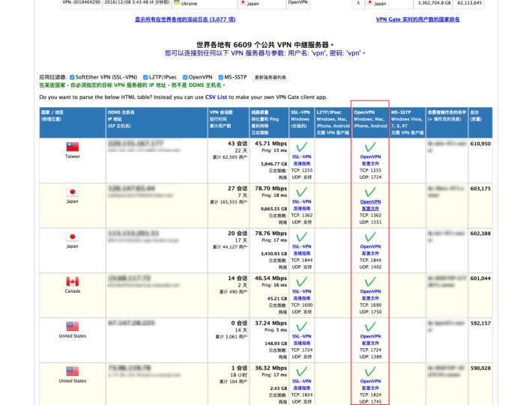Click OpenVPN checkmark in 37.24 Mbps row
Screen dimensions: 532x405
(370, 326)
